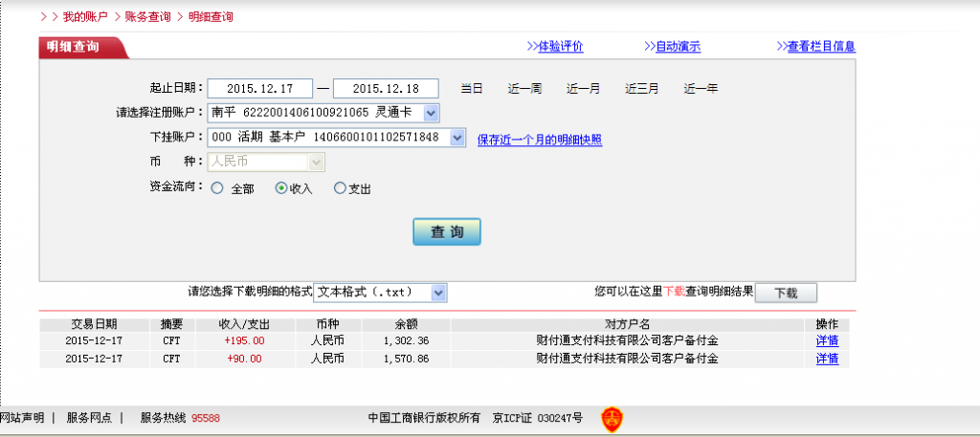Select the 近一周 date shortcut
The height and width of the screenshot is (437, 980).
[524, 89]
